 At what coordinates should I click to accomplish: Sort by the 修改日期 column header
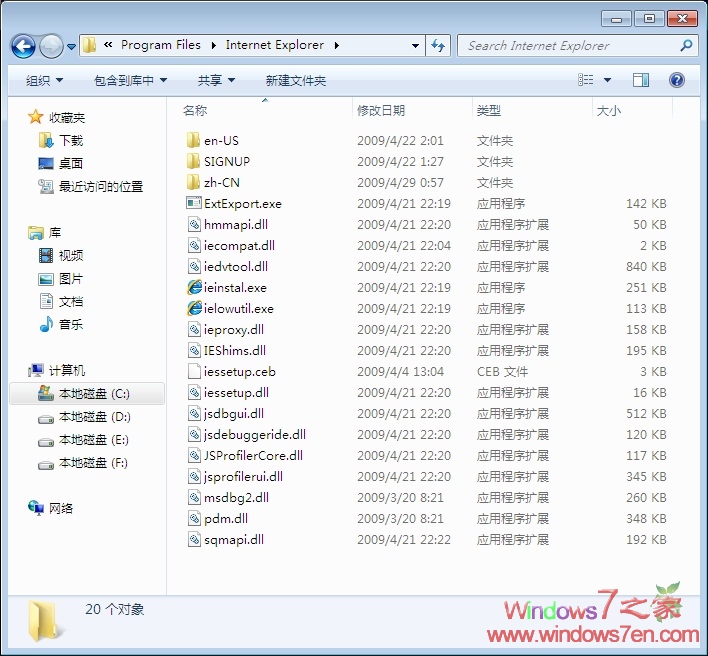click(381, 110)
